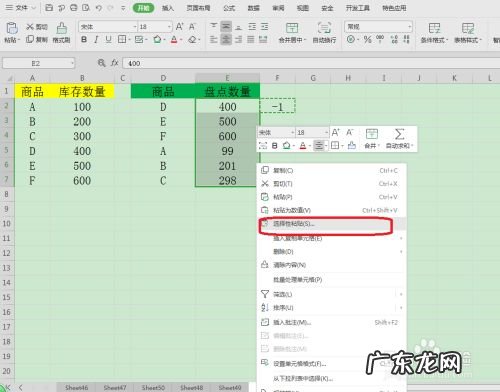Click the magnifier icon beside formula bar

(101, 63)
